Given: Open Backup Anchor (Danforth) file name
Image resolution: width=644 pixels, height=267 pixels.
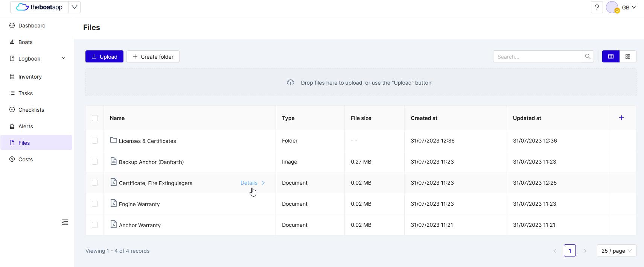Looking at the screenshot, I should (x=151, y=162).
